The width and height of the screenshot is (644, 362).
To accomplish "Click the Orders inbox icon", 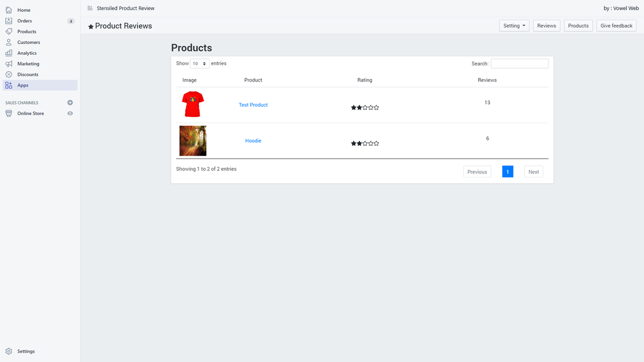I will tap(9, 21).
